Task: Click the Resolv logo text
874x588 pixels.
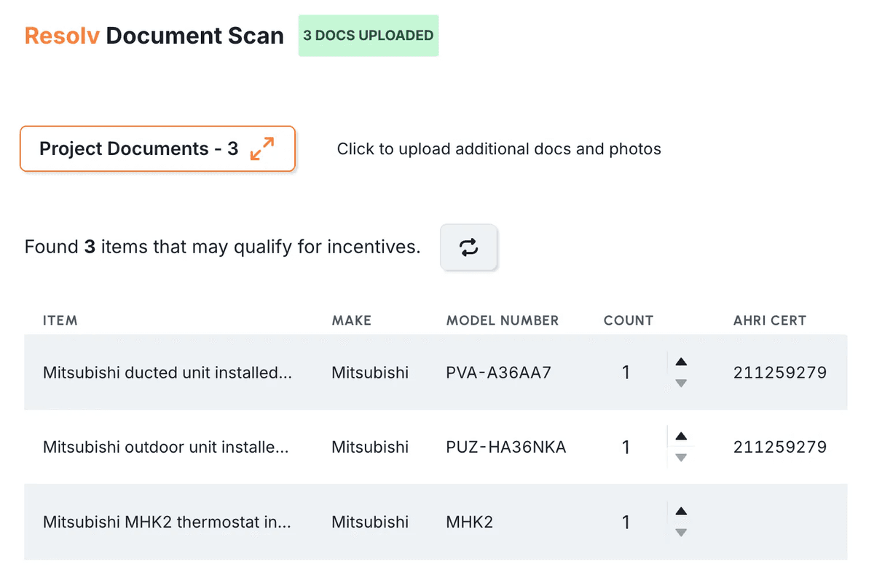Action: coord(61,35)
